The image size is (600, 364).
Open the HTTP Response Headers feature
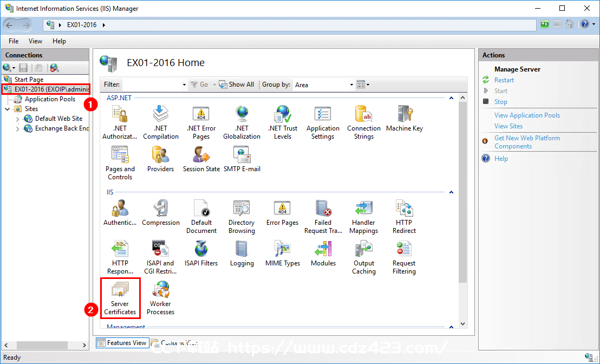(x=120, y=257)
